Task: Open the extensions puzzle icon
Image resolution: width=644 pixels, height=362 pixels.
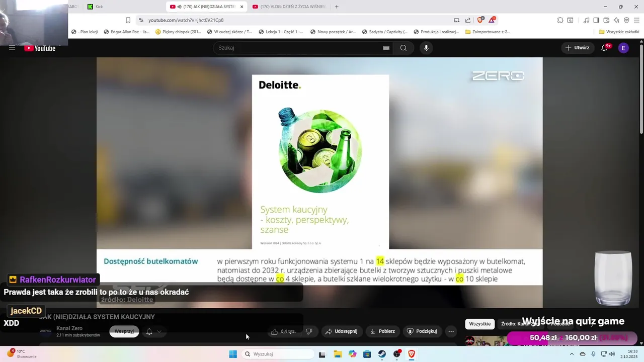Action: click(560, 20)
